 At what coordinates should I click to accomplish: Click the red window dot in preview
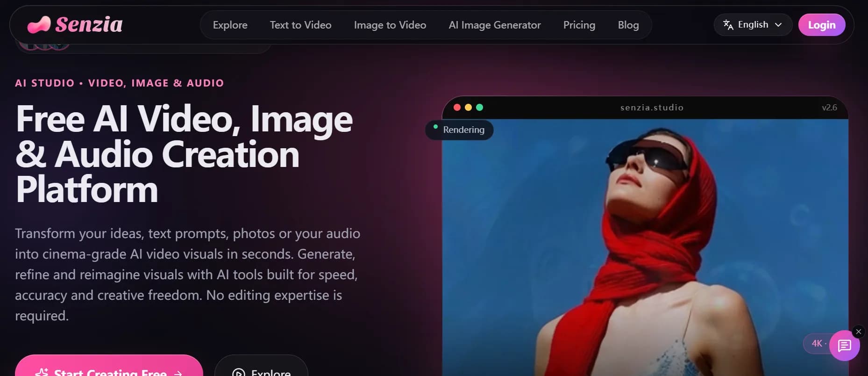click(x=457, y=107)
